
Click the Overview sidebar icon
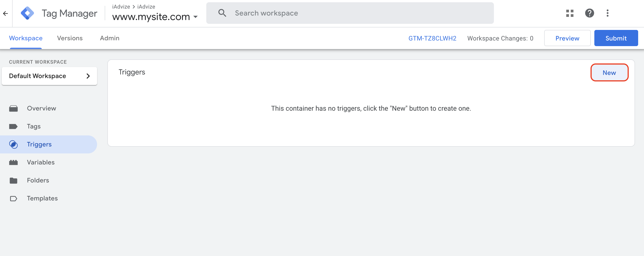click(x=13, y=108)
